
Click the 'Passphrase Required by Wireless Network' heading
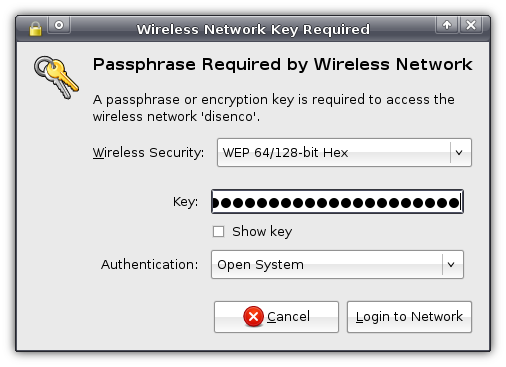coord(283,64)
